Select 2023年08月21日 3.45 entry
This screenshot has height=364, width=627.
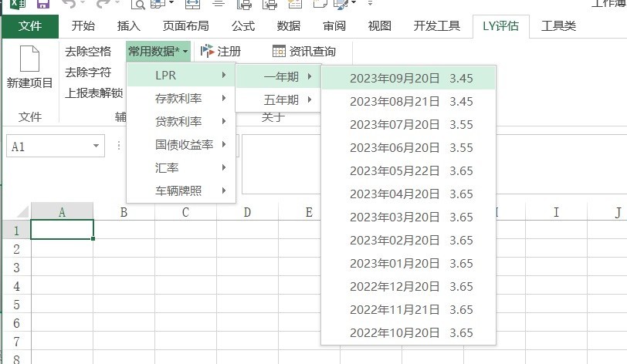pyautogui.click(x=408, y=102)
